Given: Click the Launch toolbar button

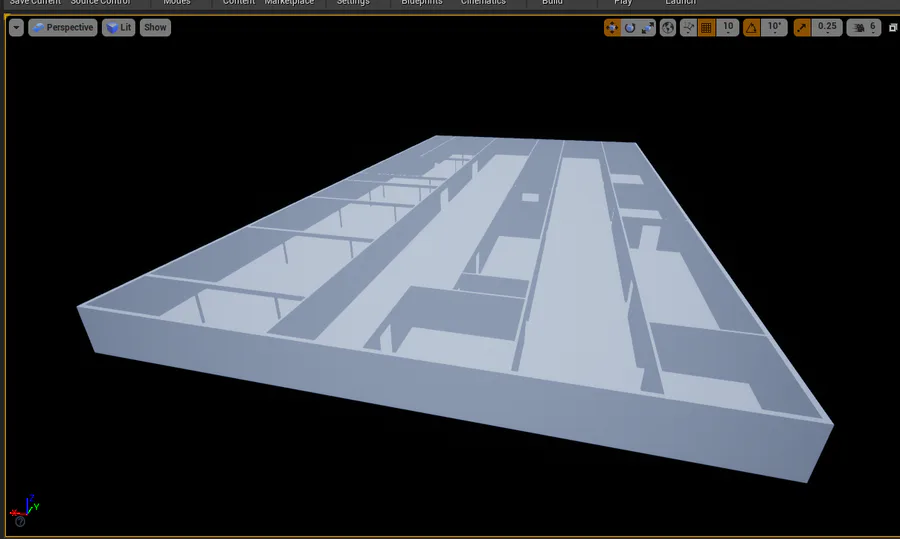Looking at the screenshot, I should [x=681, y=3].
